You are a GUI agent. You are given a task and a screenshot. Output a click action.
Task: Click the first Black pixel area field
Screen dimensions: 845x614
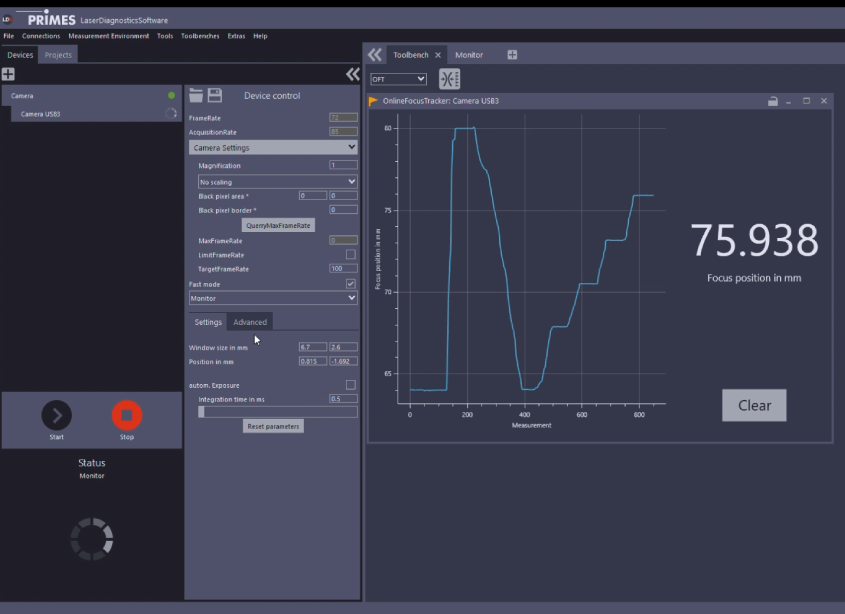pyautogui.click(x=313, y=196)
